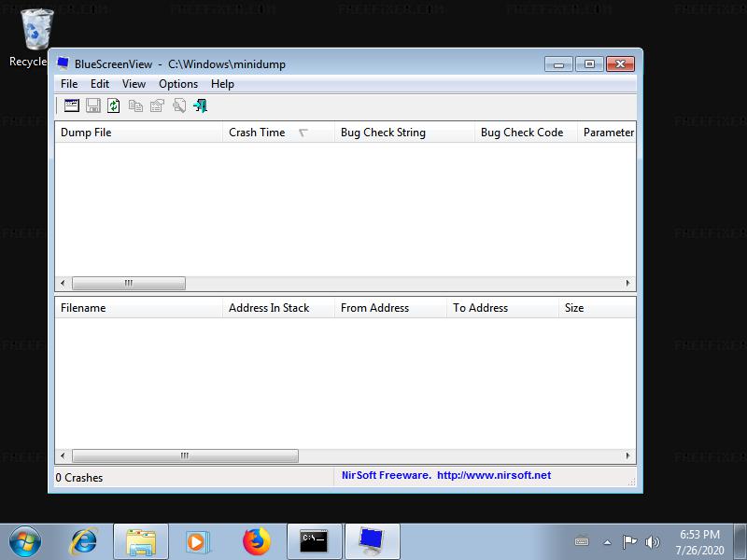The height and width of the screenshot is (560, 747).
Task: Sort by To Address column header
Action: pyautogui.click(x=502, y=308)
